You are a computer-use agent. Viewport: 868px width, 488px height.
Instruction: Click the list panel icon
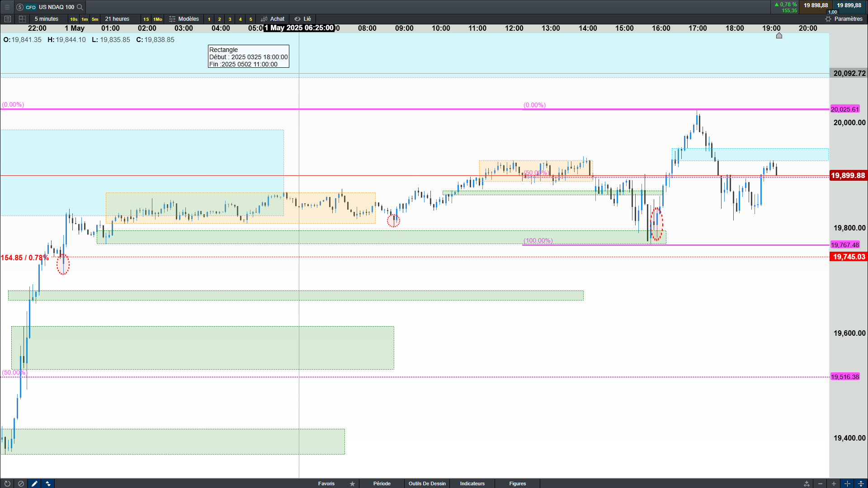pos(7,19)
